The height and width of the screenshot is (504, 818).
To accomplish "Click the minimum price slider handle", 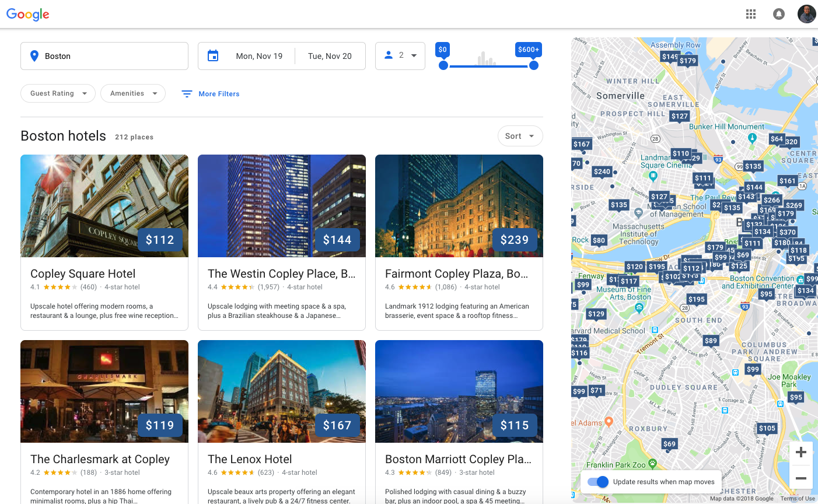I will pos(443,65).
